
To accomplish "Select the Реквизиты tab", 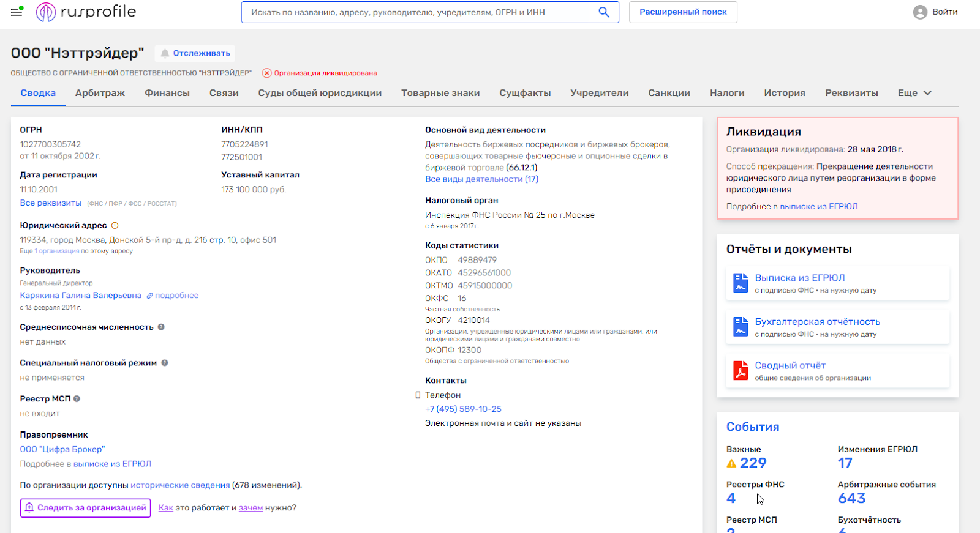I will coord(851,93).
